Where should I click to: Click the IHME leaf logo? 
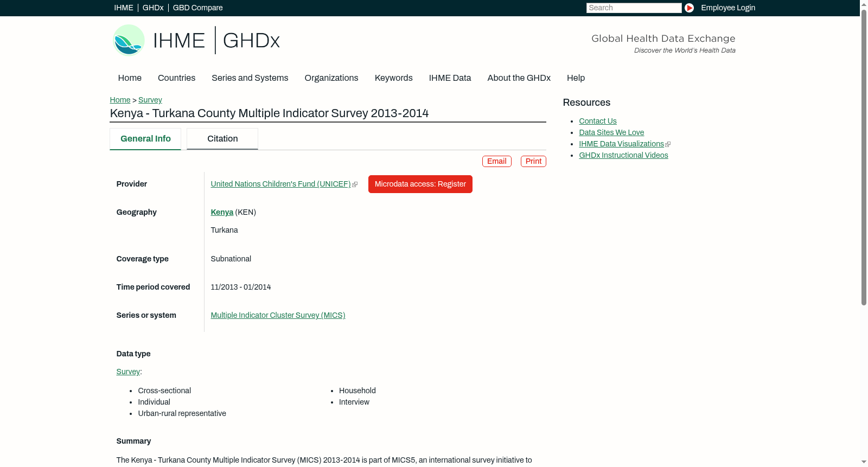point(129,40)
